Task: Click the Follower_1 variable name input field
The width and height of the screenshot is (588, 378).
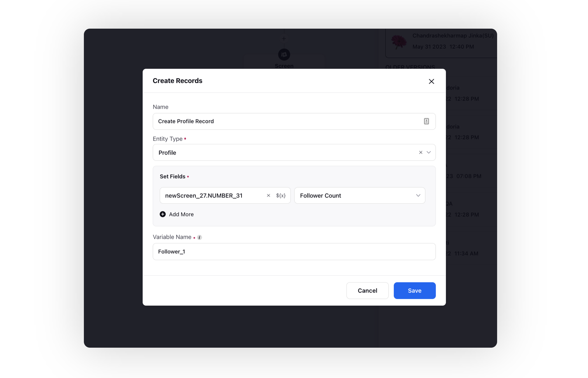Action: pyautogui.click(x=295, y=251)
